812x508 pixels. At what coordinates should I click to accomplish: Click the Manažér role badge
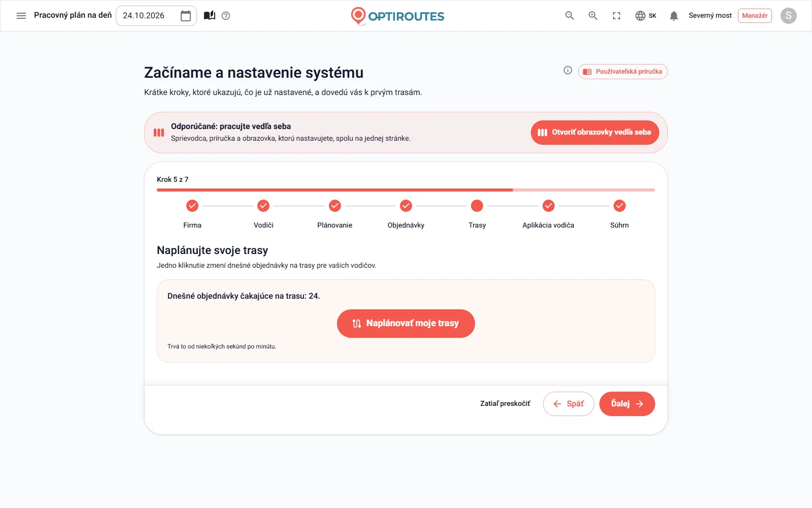pyautogui.click(x=755, y=16)
